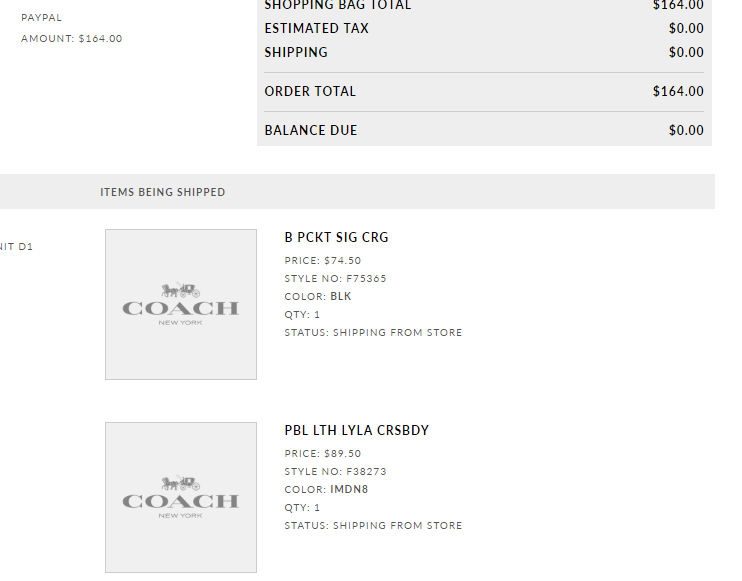Image resolution: width=742 pixels, height=581 pixels.
Task: Select the ITEMS BEING SHIPPED section header
Action: [163, 192]
